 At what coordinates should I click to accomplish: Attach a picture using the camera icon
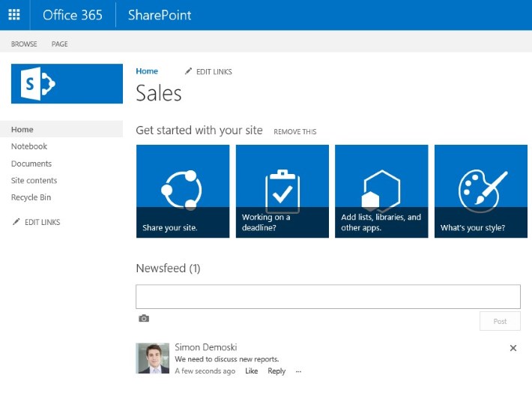point(144,318)
